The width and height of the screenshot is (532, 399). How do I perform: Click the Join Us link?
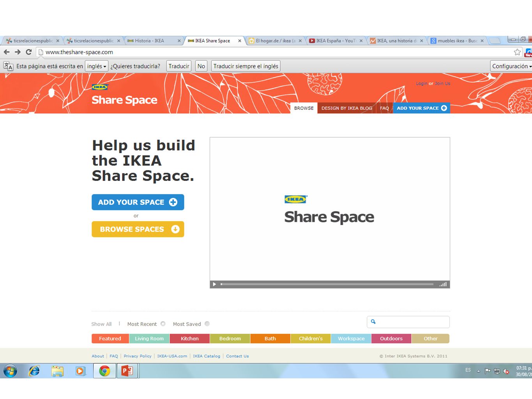pos(442,83)
